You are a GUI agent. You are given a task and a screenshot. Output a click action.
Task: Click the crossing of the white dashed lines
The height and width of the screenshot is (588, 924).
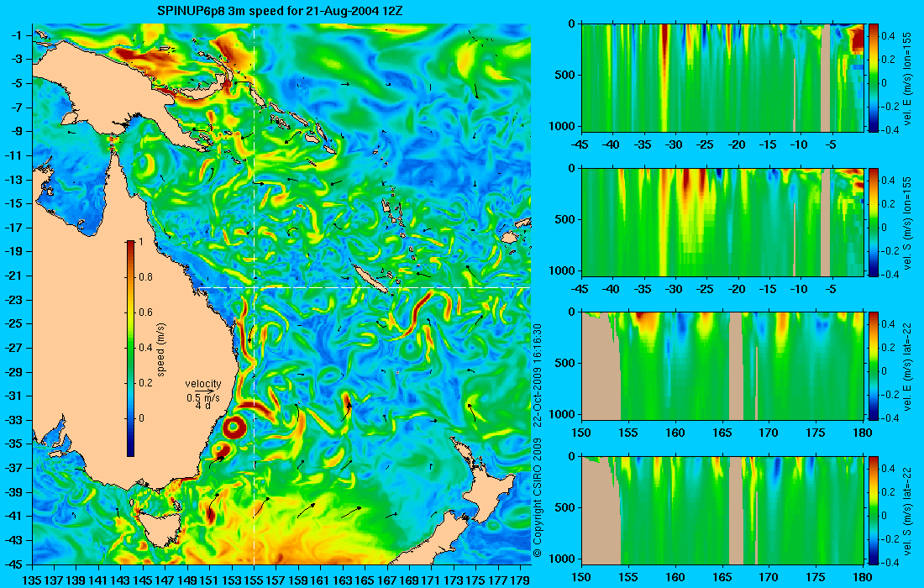click(x=254, y=287)
